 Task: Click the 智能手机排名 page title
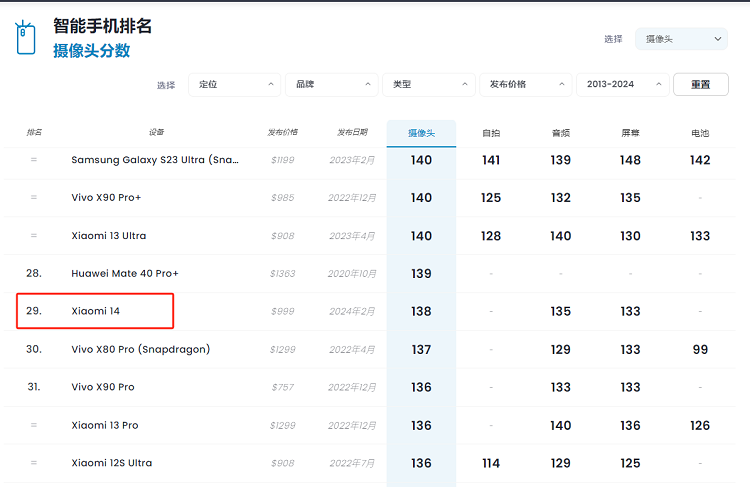tap(102, 26)
